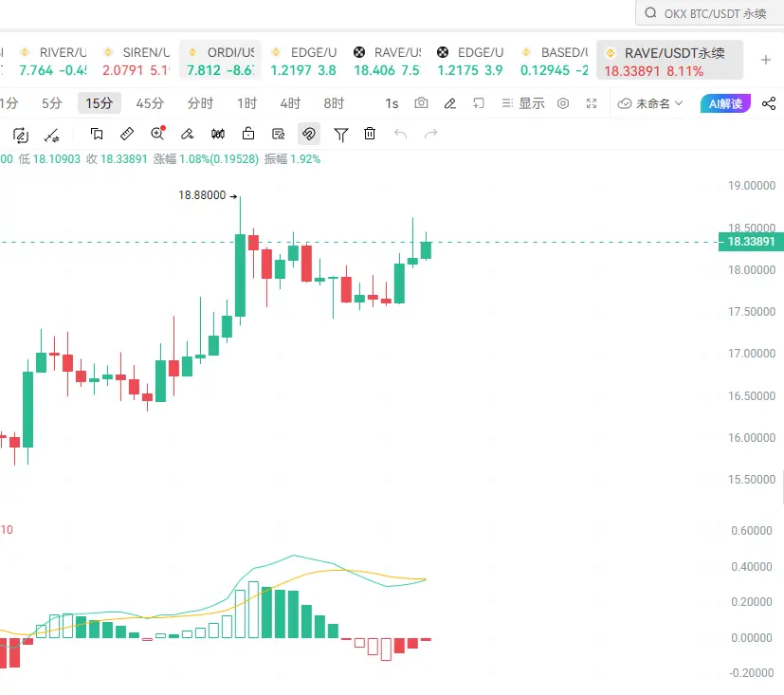Switch to RIVER/U symbol tab

(53, 61)
